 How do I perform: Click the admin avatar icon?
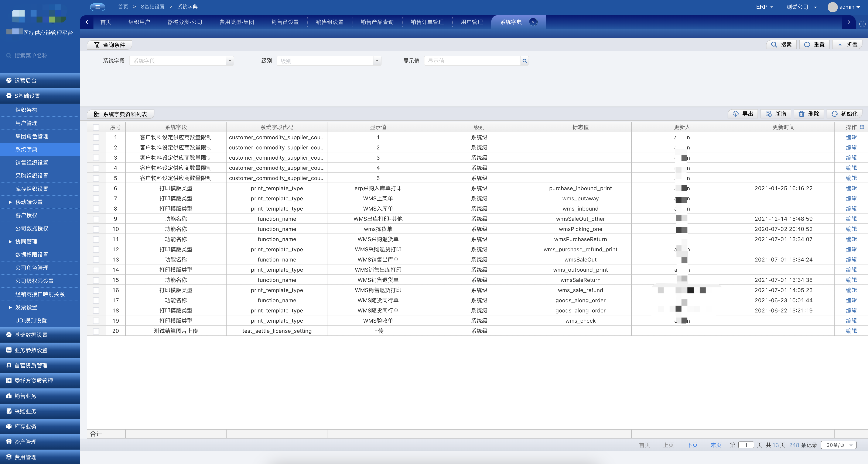click(832, 7)
